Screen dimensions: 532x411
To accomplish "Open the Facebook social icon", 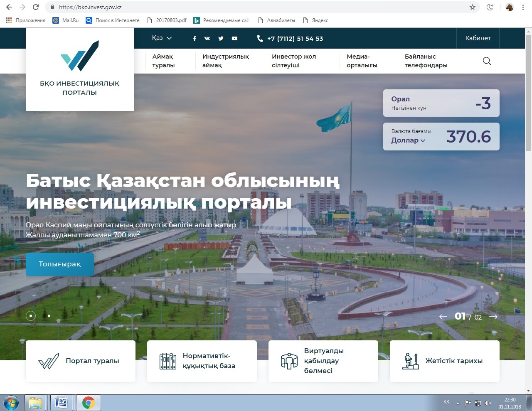I will click(195, 39).
